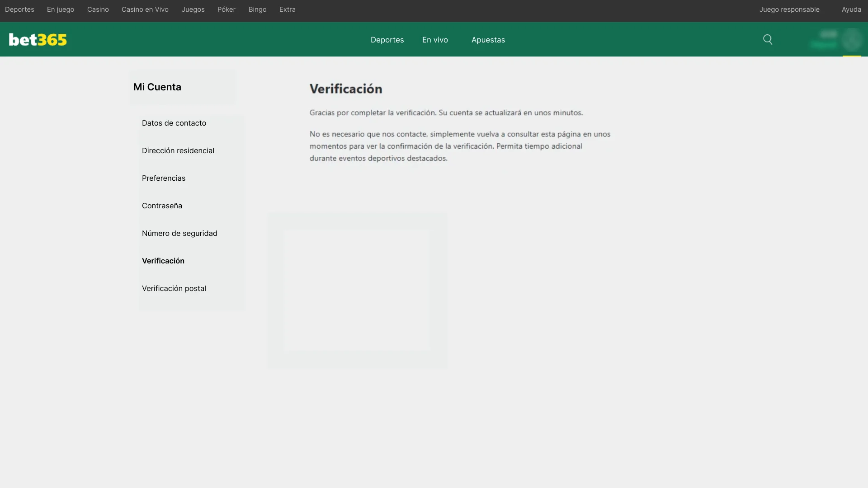Switch to the Deportes tab

pos(387,40)
